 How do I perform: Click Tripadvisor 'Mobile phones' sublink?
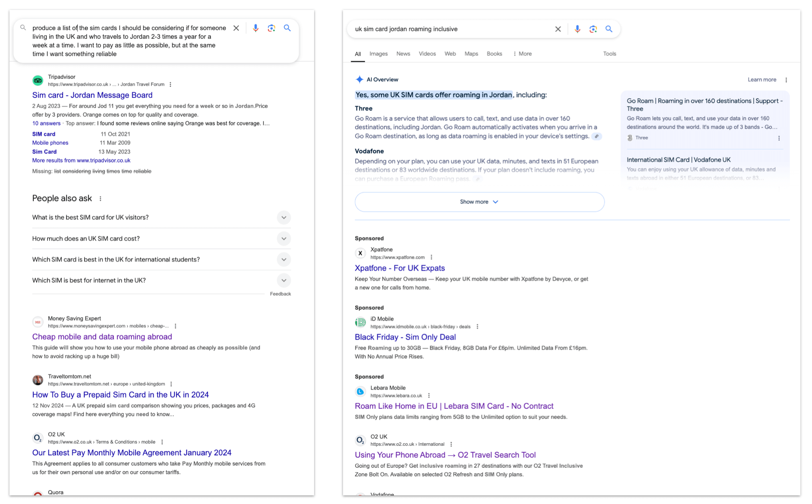coord(50,143)
